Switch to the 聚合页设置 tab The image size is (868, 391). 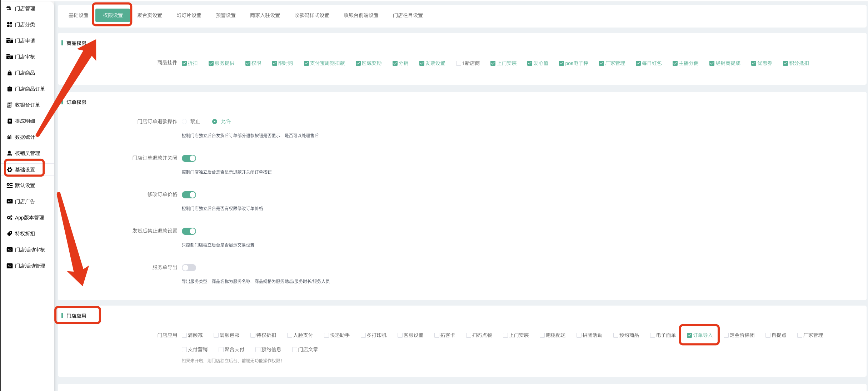click(149, 15)
